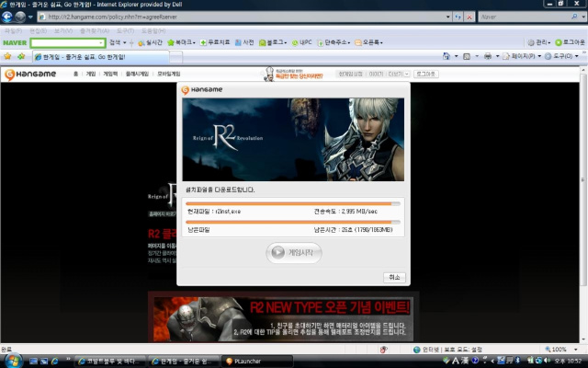Open a new blank tab

[x=175, y=57]
